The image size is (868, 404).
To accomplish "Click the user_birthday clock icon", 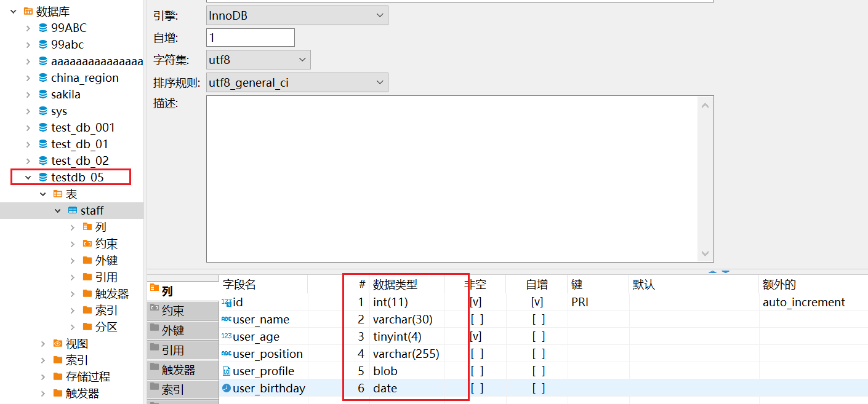I will (x=226, y=388).
